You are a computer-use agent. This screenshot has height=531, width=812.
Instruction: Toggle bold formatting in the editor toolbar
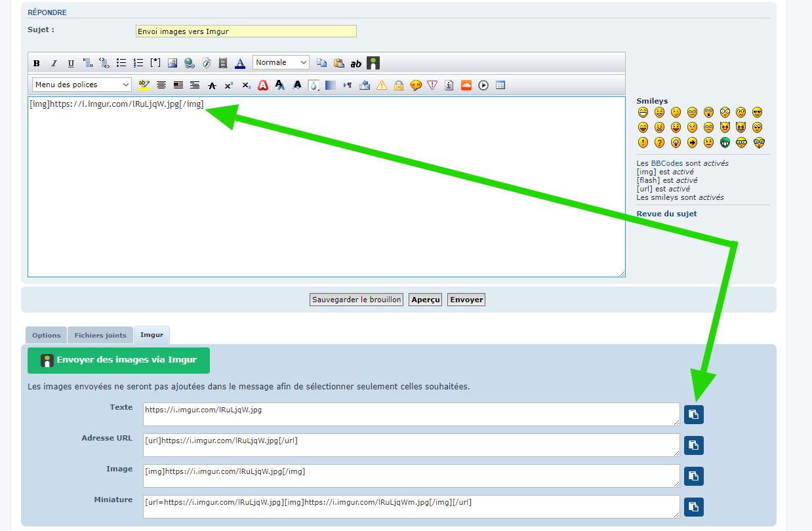pyautogui.click(x=37, y=64)
